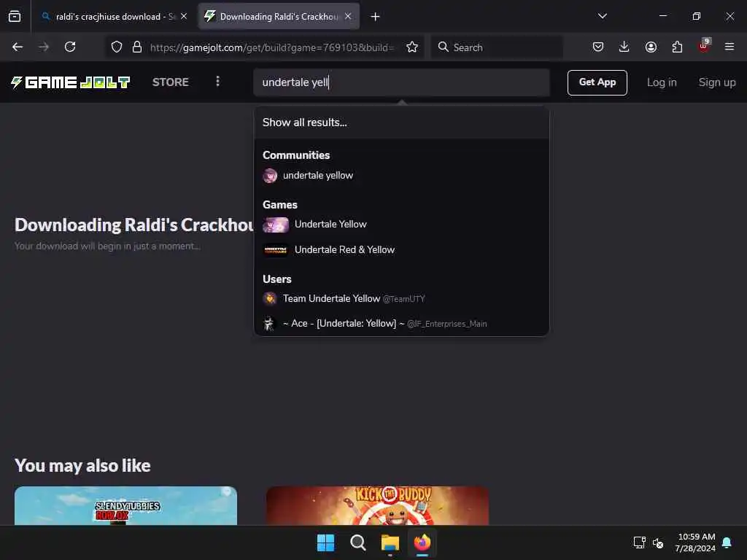The height and width of the screenshot is (560, 747).
Task: Click the browser forward arrow
Action: click(44, 47)
